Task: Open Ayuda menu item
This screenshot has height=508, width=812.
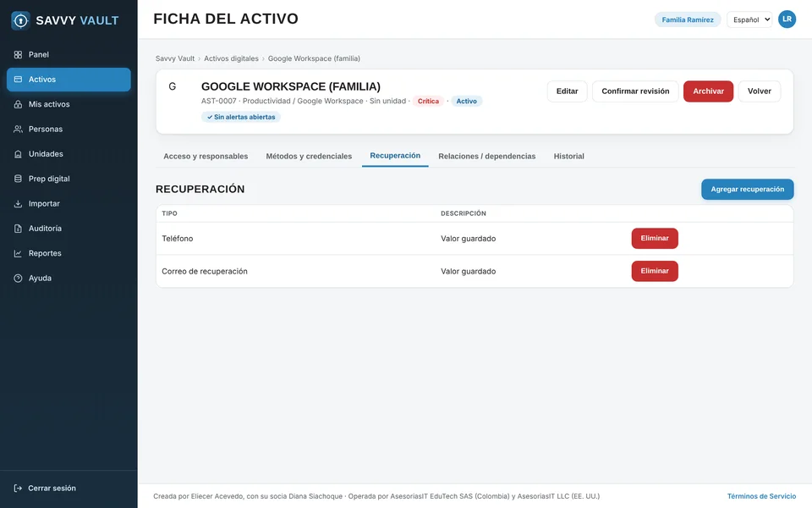Action: pos(69,279)
